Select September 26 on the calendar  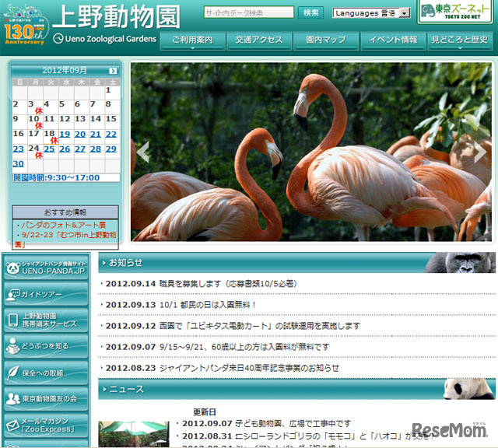(65, 149)
